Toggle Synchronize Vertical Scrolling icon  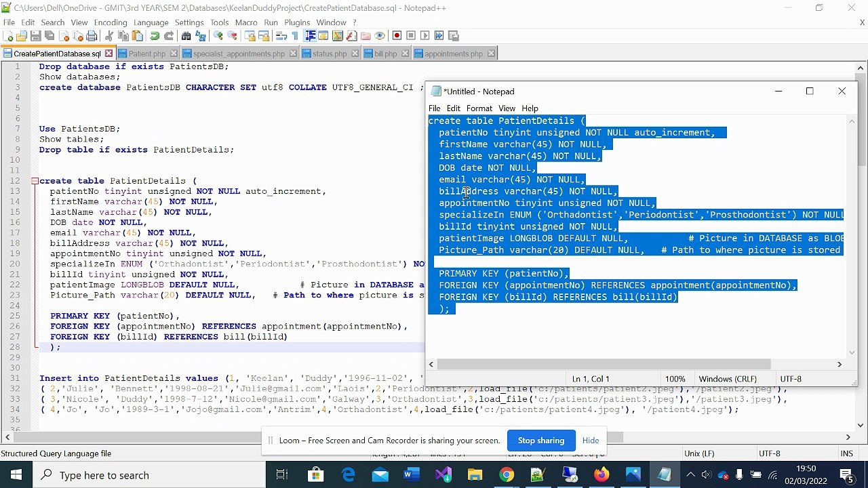coord(251,36)
